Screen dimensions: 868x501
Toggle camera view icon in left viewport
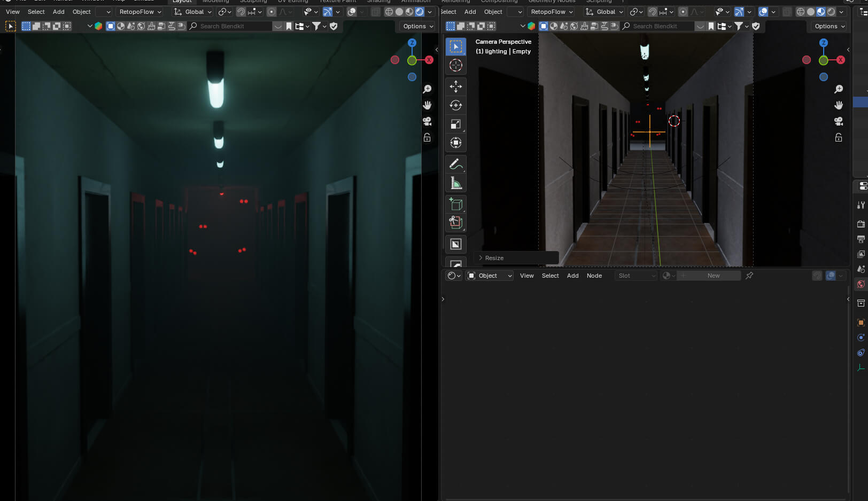[427, 121]
